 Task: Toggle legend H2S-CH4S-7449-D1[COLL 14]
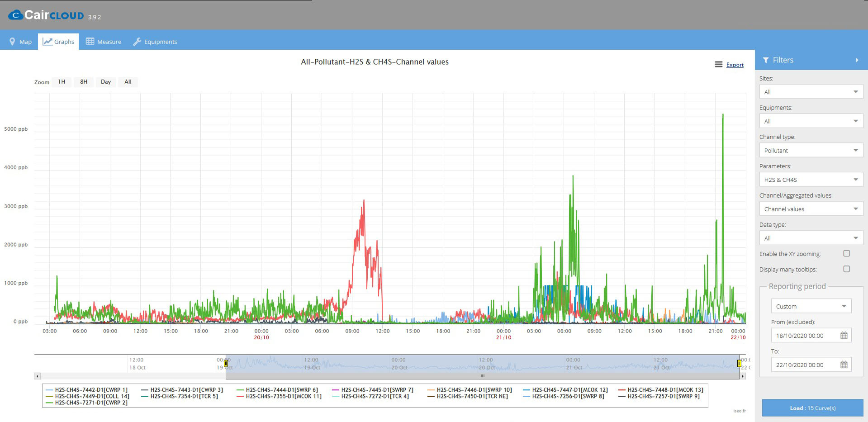coord(87,396)
